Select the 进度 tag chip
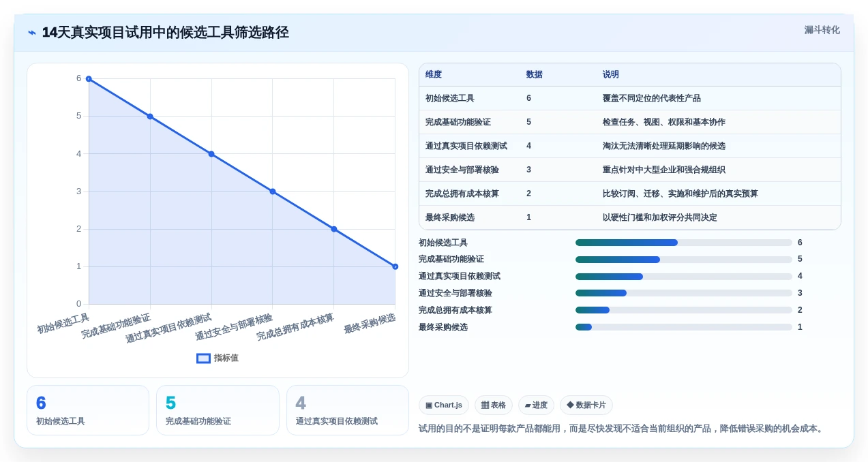 (x=536, y=405)
